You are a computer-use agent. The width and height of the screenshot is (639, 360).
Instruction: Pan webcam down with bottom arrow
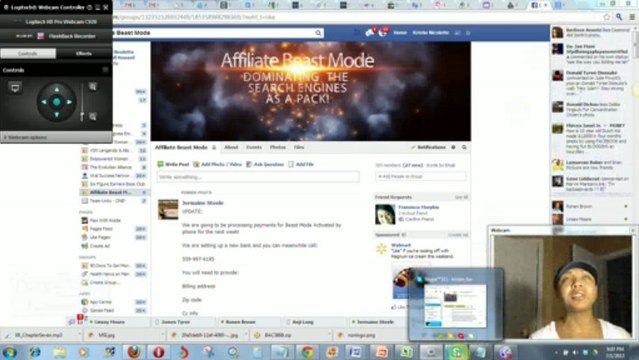click(57, 115)
